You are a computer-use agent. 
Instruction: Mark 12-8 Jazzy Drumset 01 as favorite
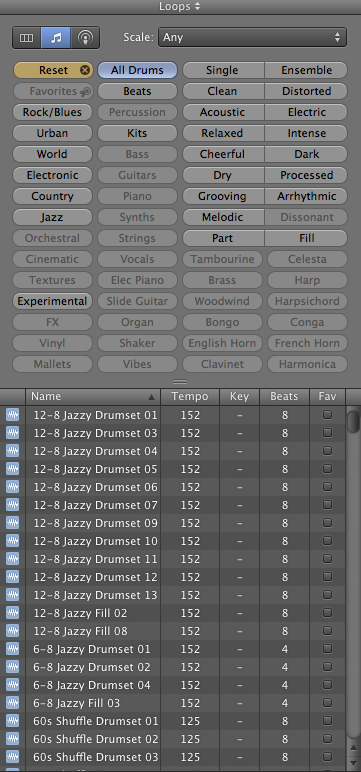[327, 415]
